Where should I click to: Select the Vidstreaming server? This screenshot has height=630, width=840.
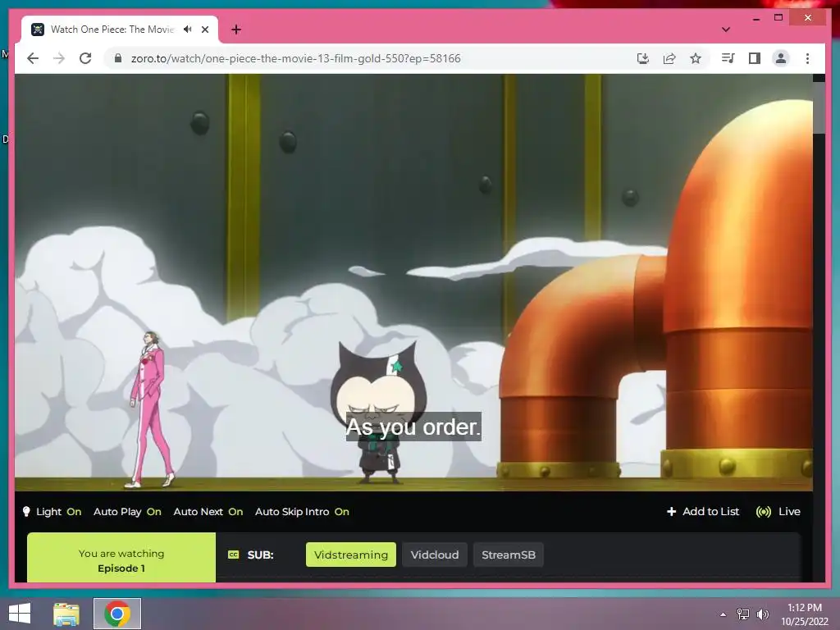tap(351, 555)
